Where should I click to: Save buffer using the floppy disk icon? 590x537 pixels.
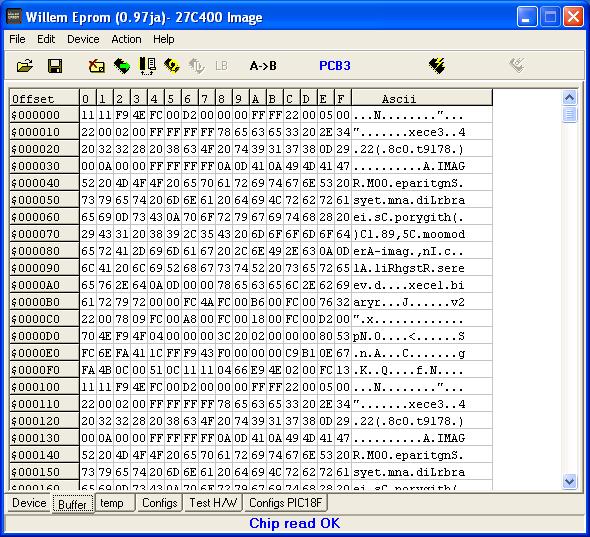[55, 66]
